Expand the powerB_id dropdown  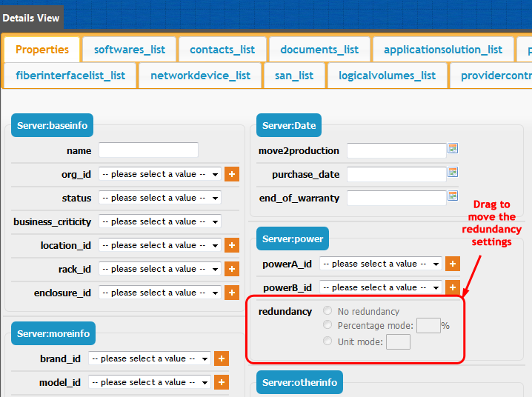coord(381,287)
